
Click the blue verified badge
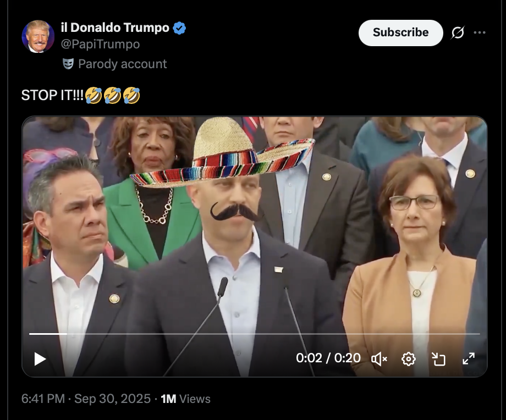pyautogui.click(x=180, y=27)
